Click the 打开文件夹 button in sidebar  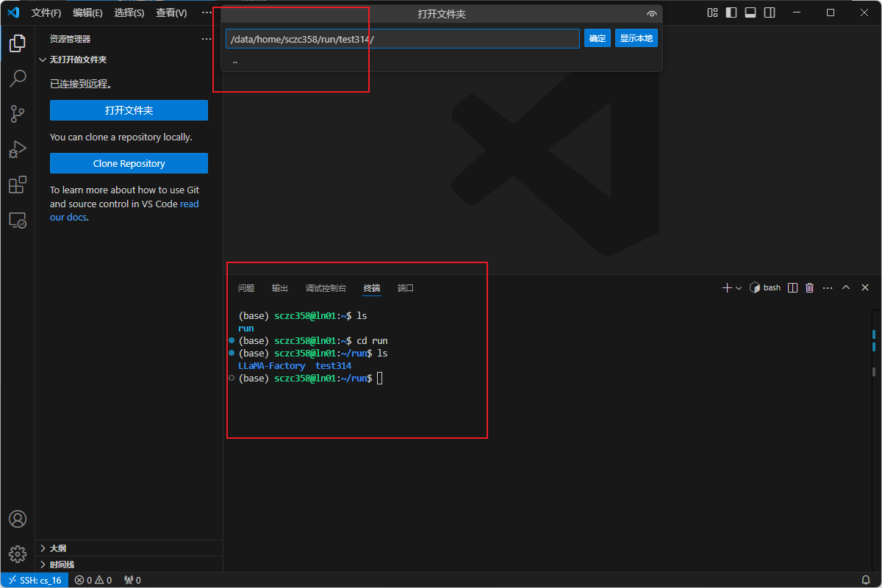click(x=129, y=110)
